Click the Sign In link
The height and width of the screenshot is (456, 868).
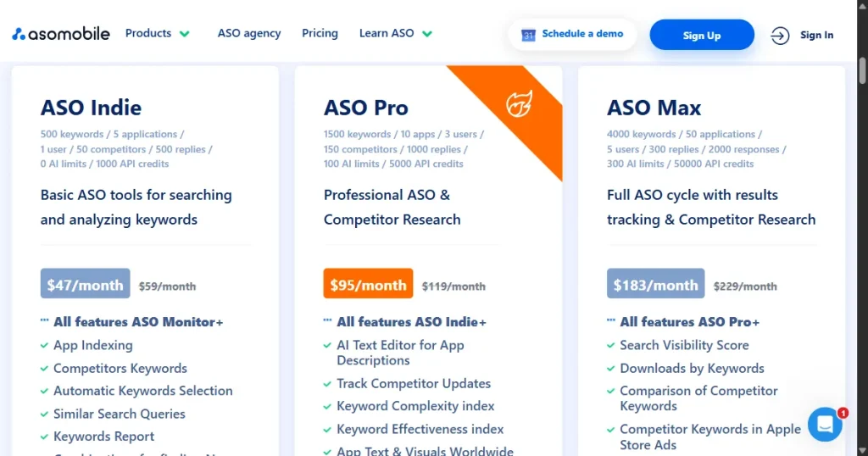coord(816,35)
